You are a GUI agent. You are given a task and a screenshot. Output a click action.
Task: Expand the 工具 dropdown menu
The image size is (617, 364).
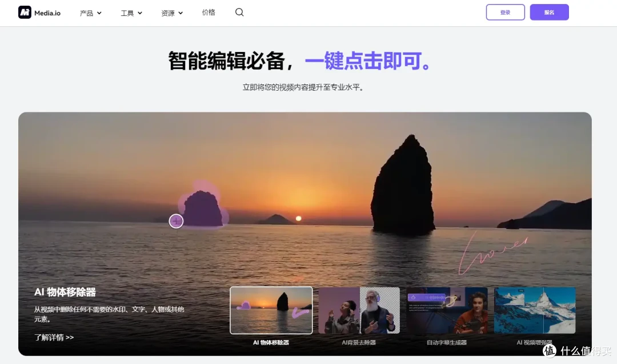point(131,13)
